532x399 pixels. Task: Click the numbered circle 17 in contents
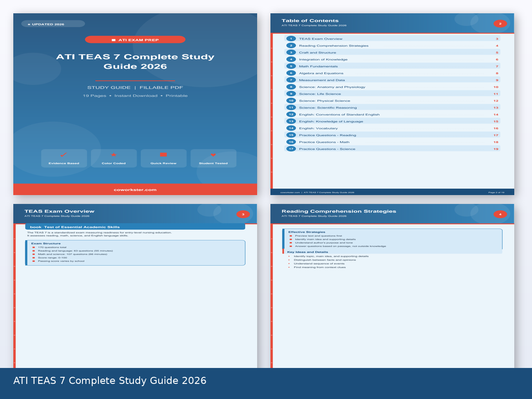click(x=291, y=149)
